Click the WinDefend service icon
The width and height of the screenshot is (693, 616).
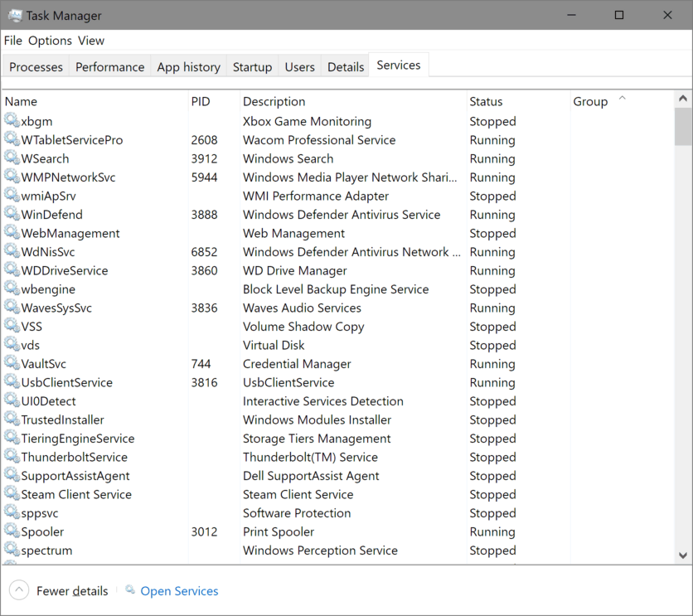pos(12,213)
